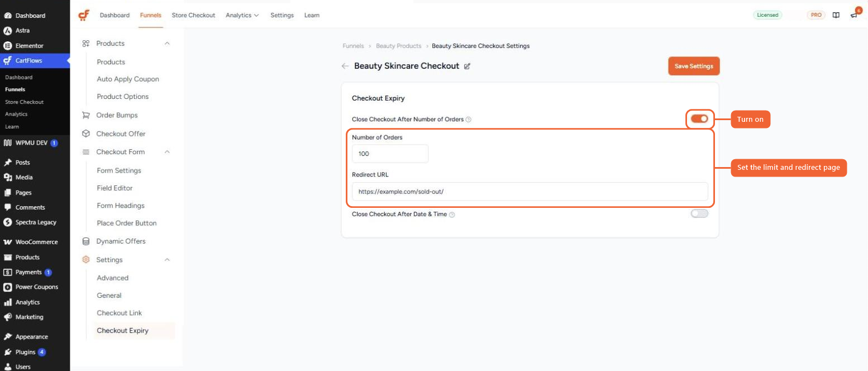Click the Power Coupons icon
This screenshot has width=868, height=371.
point(8,287)
